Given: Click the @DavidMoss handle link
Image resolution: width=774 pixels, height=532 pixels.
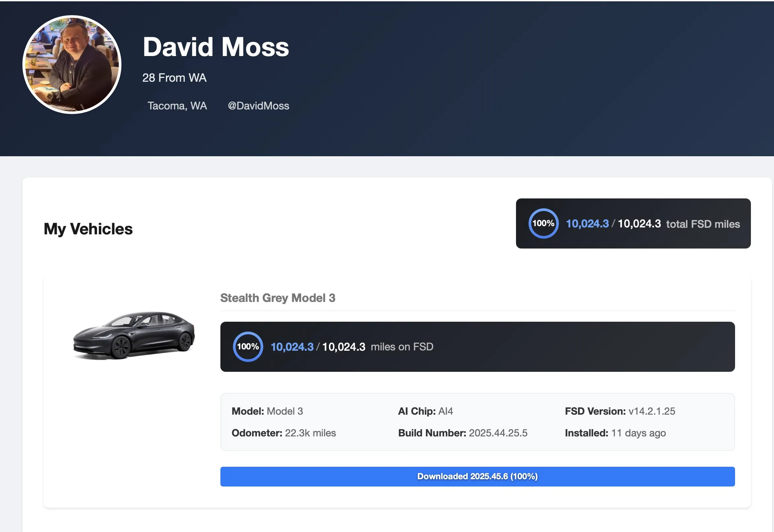Looking at the screenshot, I should tap(258, 106).
